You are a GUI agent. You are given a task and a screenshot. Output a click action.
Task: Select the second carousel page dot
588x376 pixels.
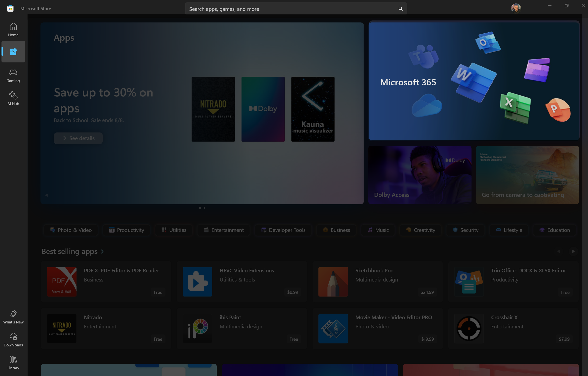click(x=204, y=208)
